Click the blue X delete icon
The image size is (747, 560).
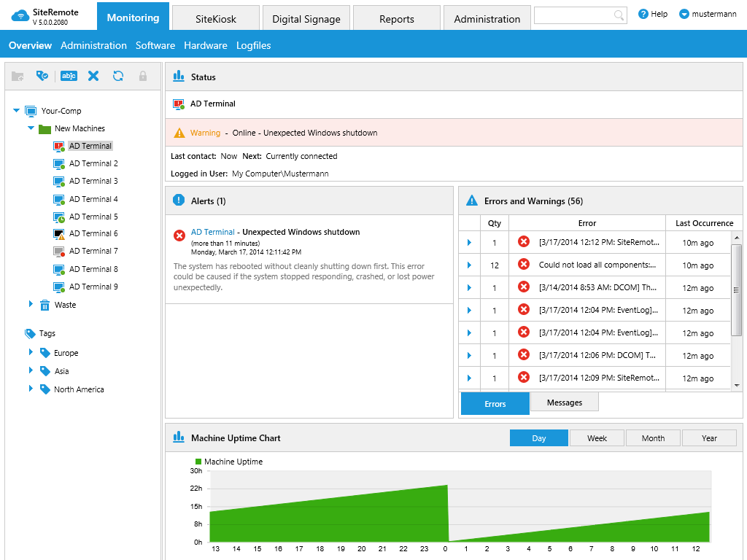point(93,76)
